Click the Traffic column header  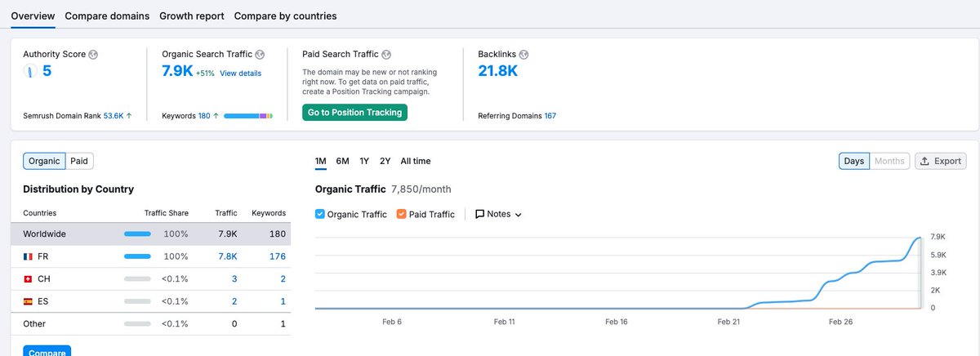point(226,213)
